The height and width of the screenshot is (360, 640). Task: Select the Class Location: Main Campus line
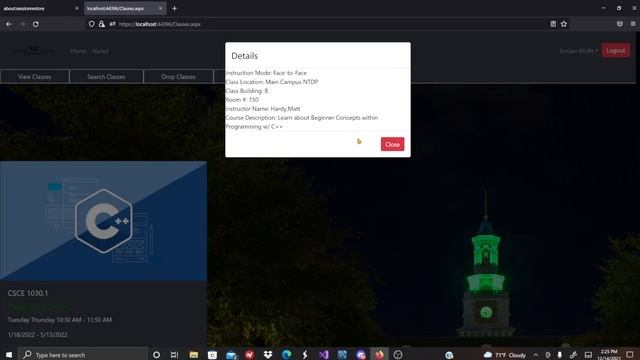tap(272, 82)
